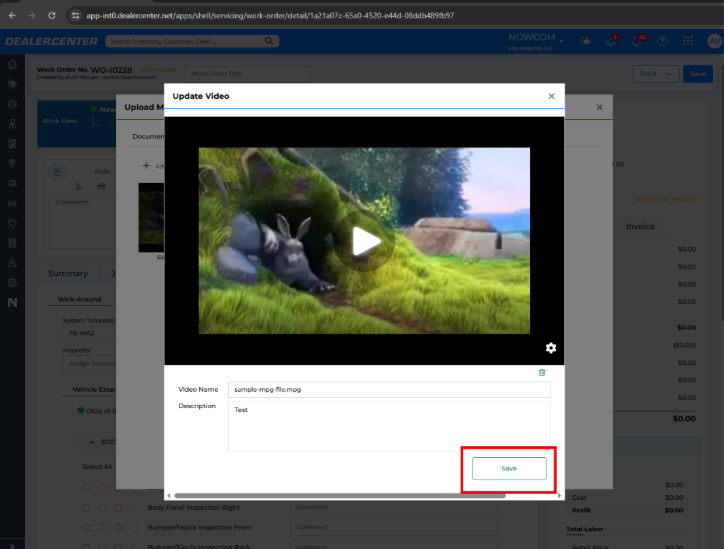Click the message icon under Alvin
This screenshot has height=549, width=724.
tap(102, 187)
